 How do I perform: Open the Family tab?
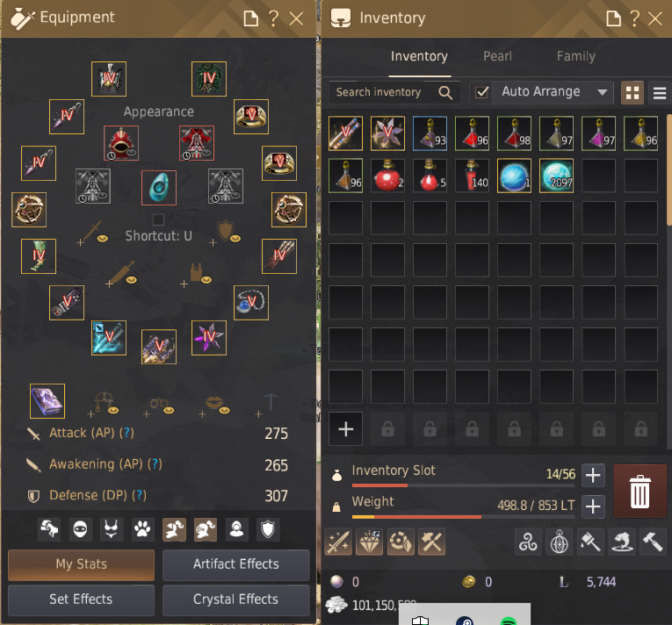pyautogui.click(x=576, y=56)
